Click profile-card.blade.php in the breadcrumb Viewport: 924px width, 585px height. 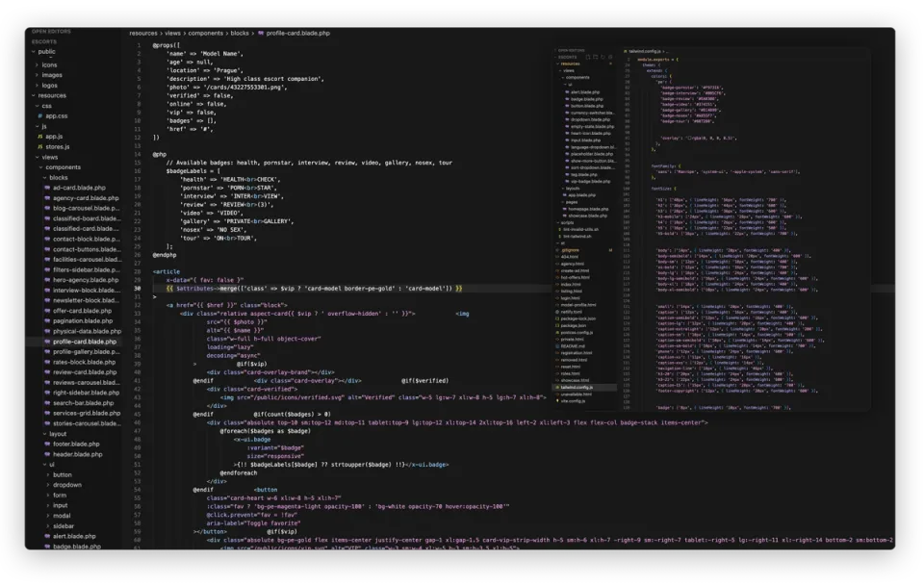(x=297, y=33)
